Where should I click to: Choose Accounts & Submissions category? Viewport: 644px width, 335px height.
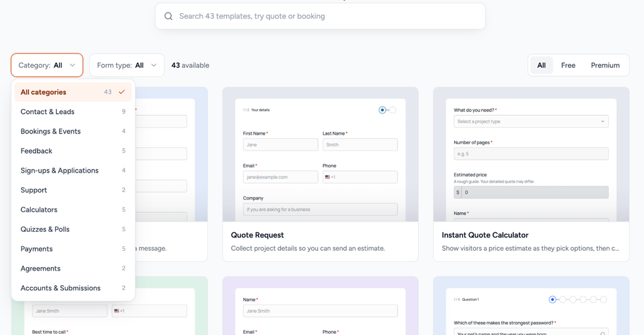point(73,288)
